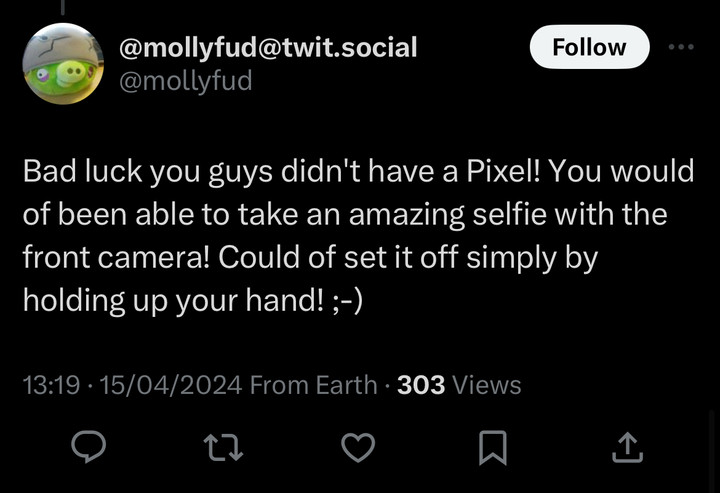Click the tweet line starting "Bad luck"
The image size is (720, 493).
click(358, 171)
